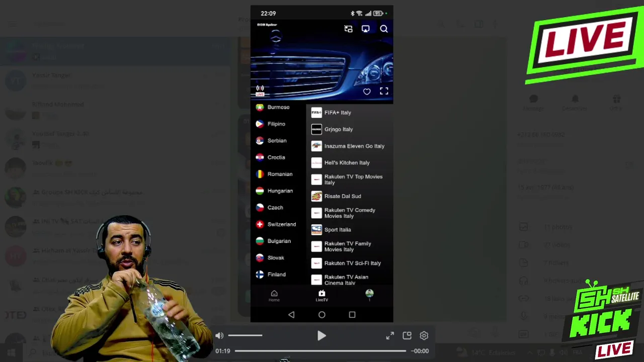Open Rakuten TV Sci-Fi Italy channel

(349, 263)
